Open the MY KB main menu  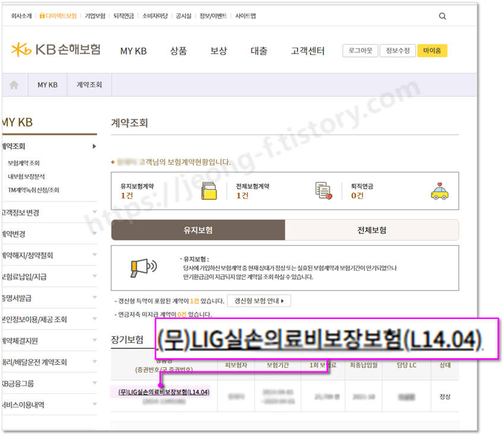coord(133,50)
